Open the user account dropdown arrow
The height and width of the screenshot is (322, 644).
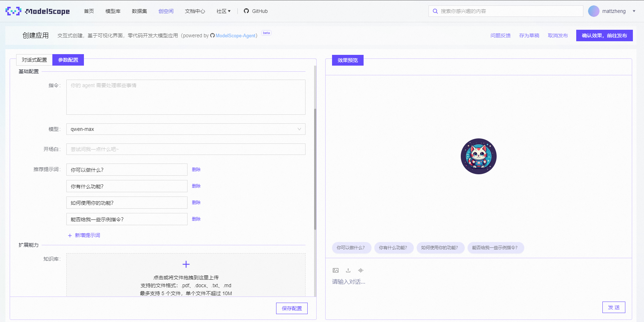coord(634,11)
